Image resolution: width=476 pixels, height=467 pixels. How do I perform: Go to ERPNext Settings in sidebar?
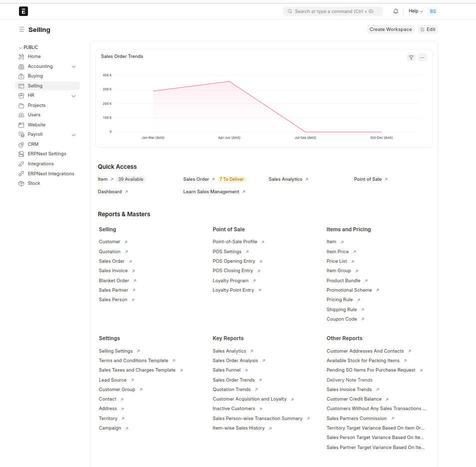47,154
